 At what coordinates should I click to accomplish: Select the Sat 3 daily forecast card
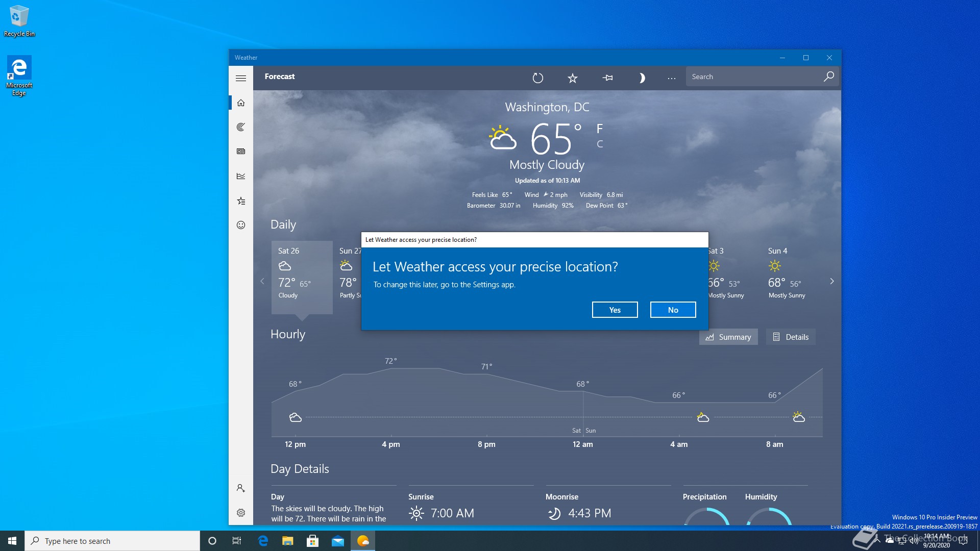[x=730, y=277]
